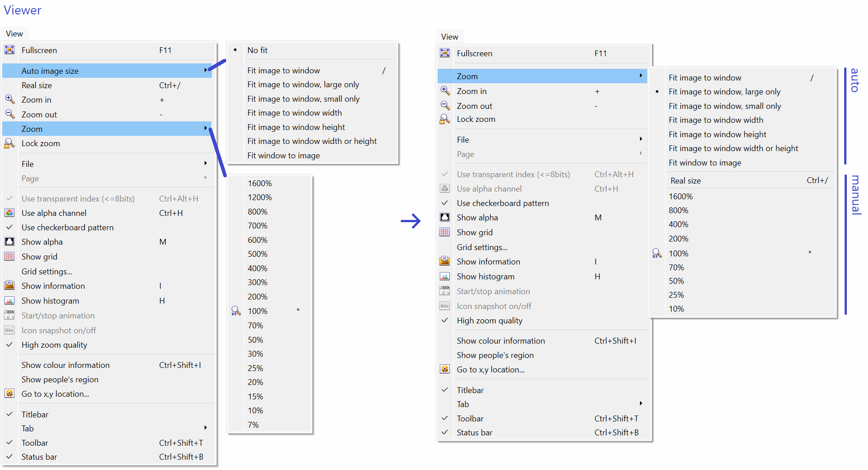Click Zoom in magnifier icon, right-hand menu

445,91
